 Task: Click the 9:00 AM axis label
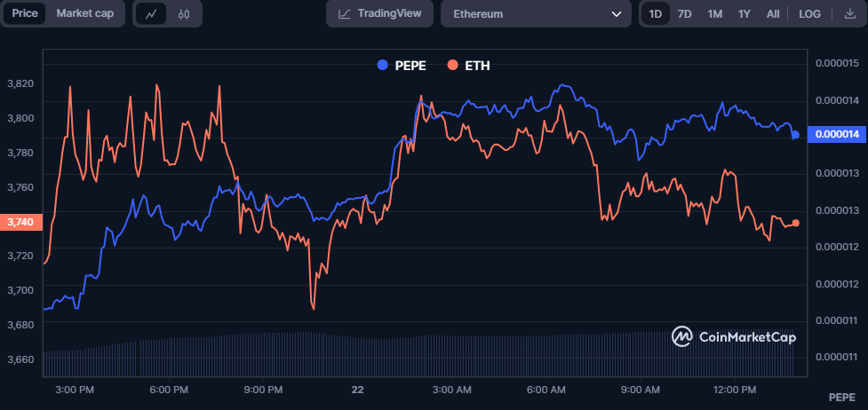coord(641,390)
